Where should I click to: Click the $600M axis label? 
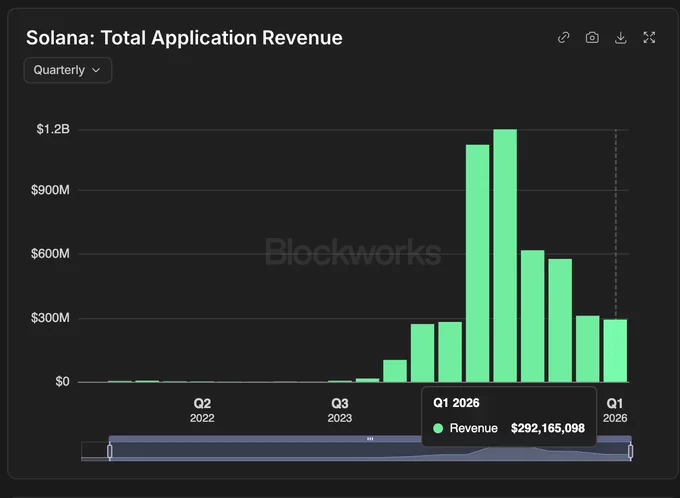pyautogui.click(x=50, y=254)
